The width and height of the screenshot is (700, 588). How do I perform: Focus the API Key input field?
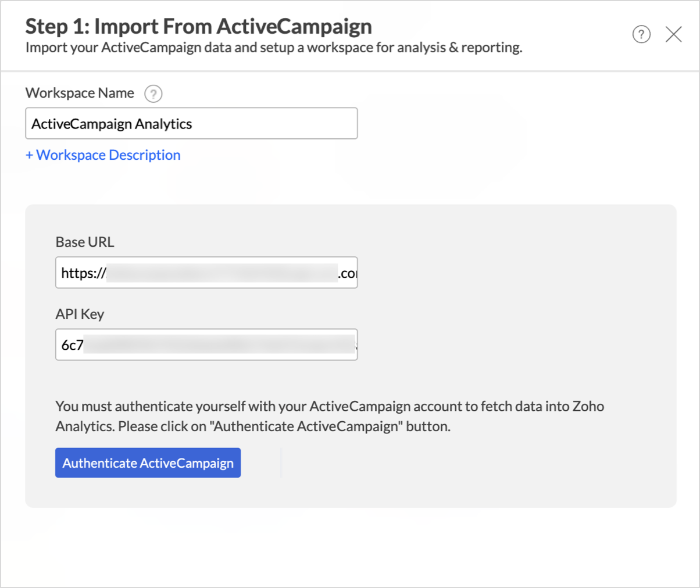coord(206,345)
